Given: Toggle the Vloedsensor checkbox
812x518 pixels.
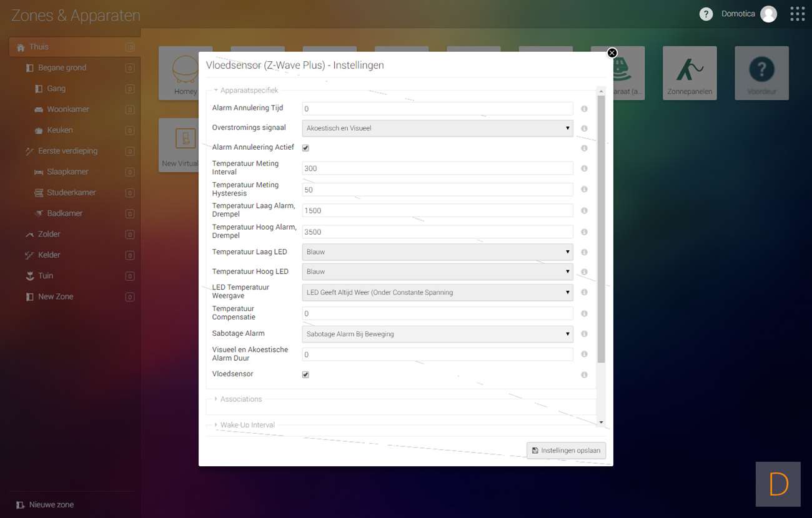Looking at the screenshot, I should (x=305, y=374).
